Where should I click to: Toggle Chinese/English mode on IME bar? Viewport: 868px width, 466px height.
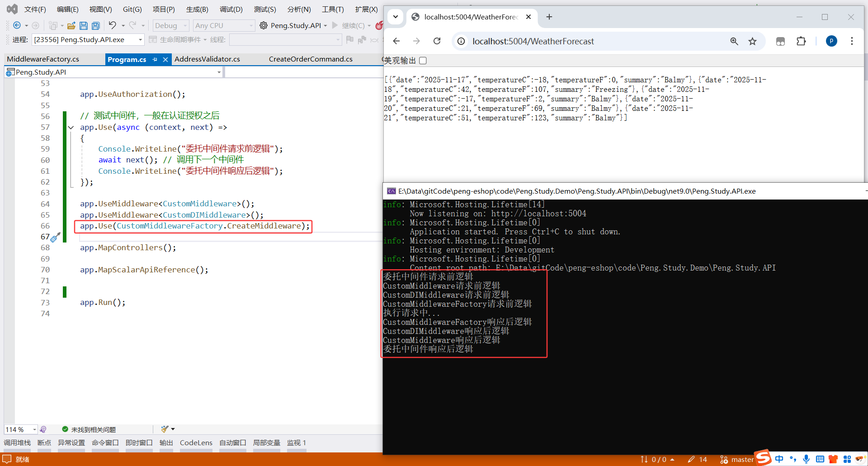[779, 459]
